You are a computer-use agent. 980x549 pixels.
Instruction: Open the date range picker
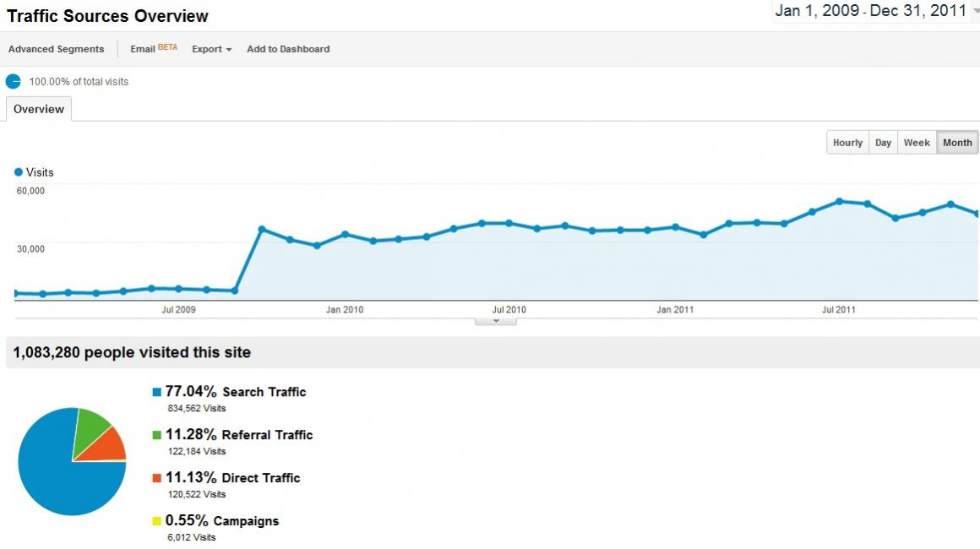(x=875, y=11)
